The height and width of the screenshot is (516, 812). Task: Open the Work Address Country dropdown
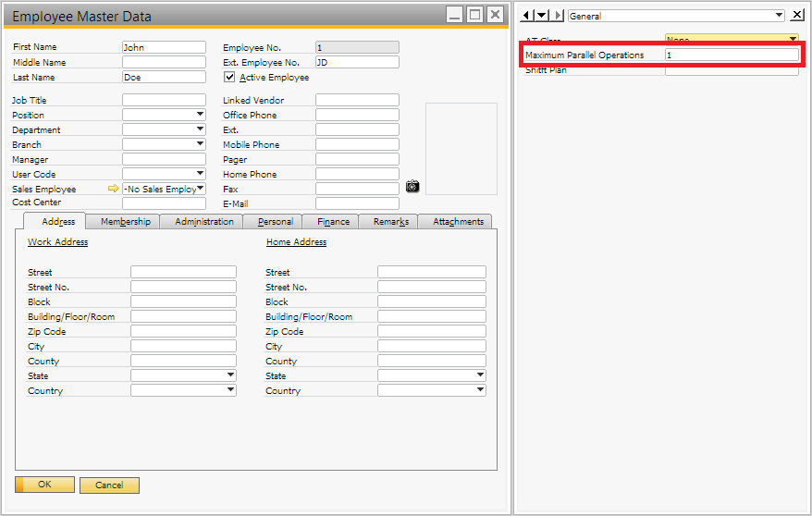[230, 390]
